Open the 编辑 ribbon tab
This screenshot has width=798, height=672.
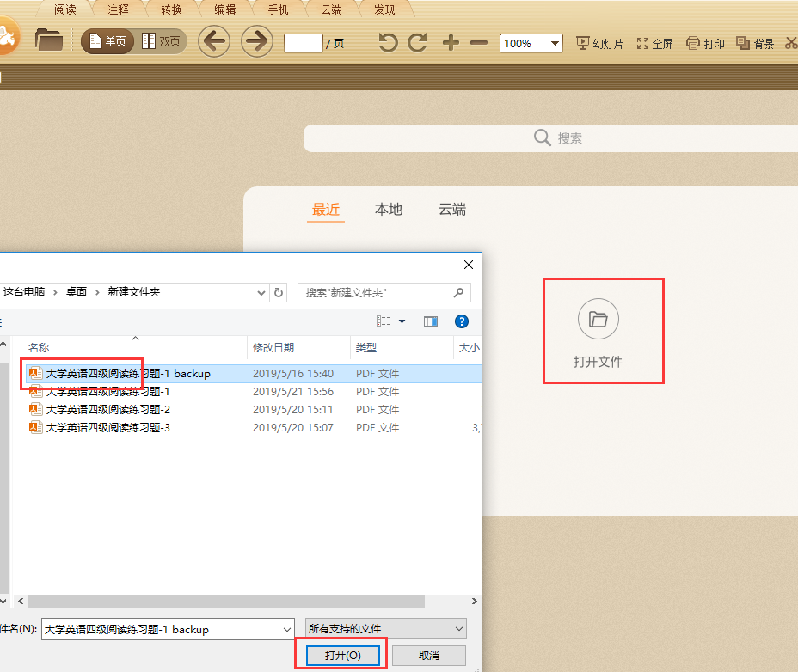coord(225,9)
